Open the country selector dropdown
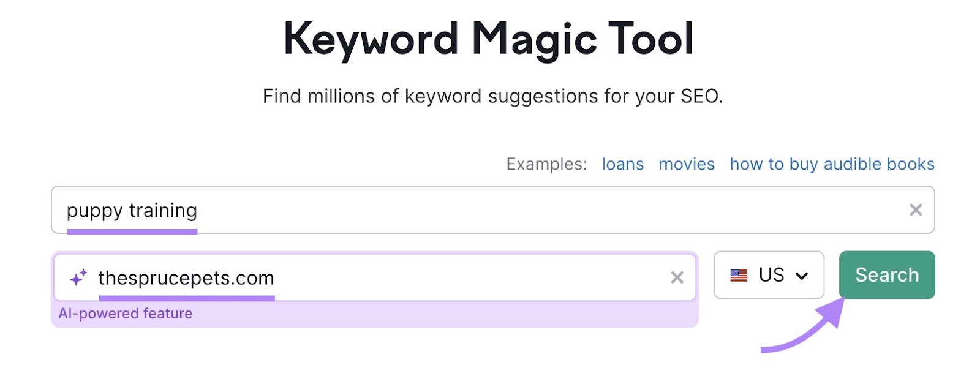This screenshot has height=365, width=980. click(x=769, y=276)
